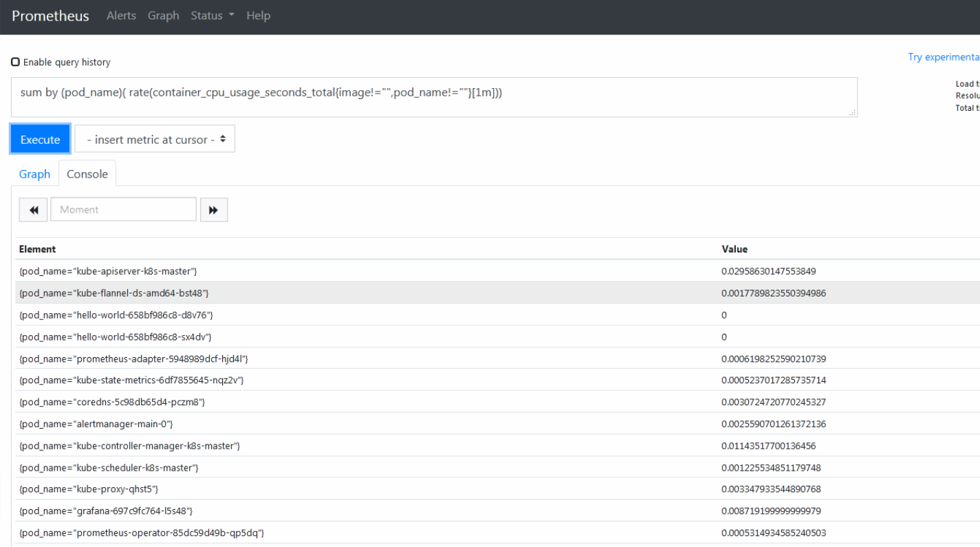This screenshot has height=547, width=980.
Task: Click the Enable query history label
Action: pos(67,63)
